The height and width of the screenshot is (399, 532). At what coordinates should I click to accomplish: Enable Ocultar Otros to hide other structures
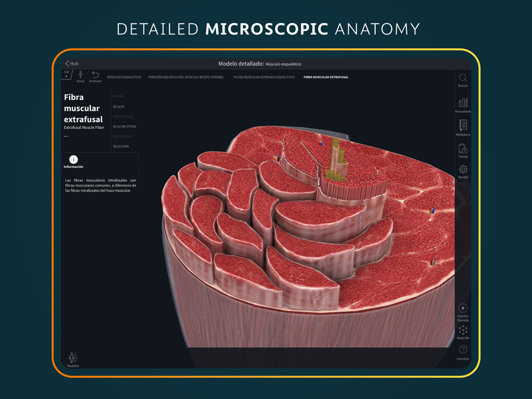pyautogui.click(x=124, y=126)
